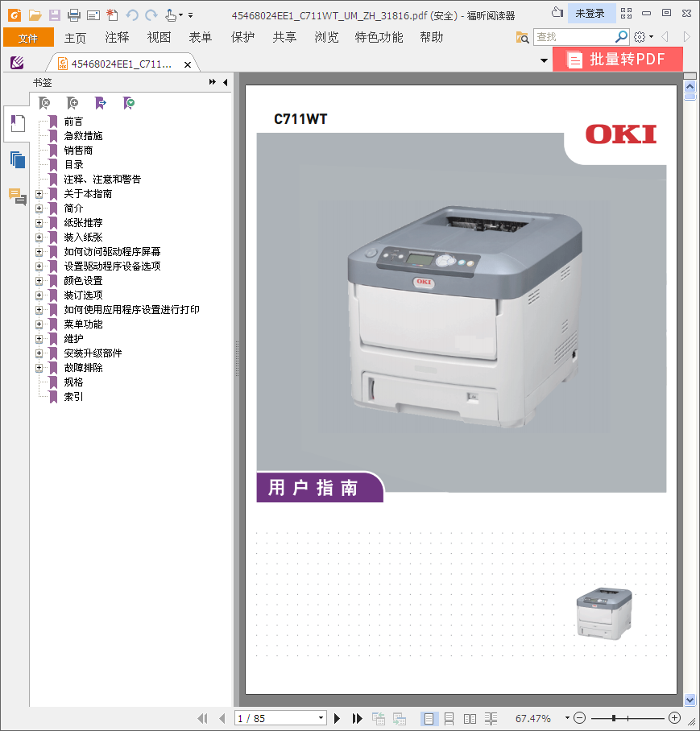The height and width of the screenshot is (731, 700).
Task: Expand the 纸张推荐 bookmark
Action: coord(39,223)
